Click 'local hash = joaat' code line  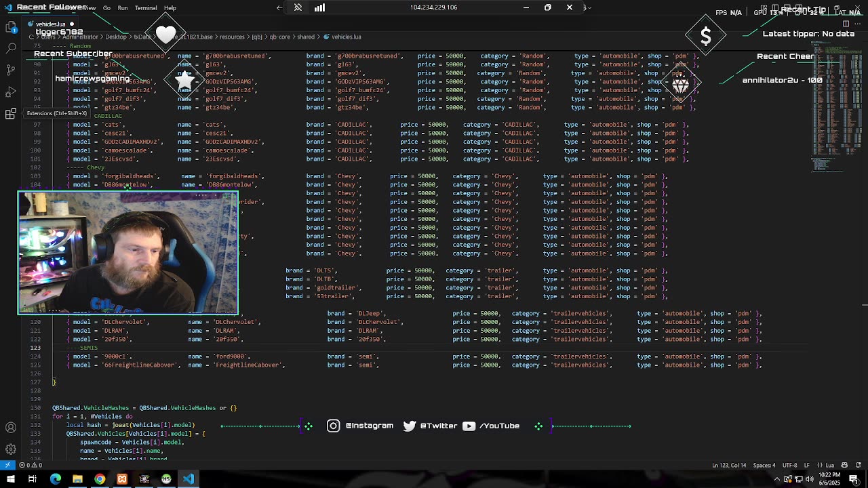130,425
